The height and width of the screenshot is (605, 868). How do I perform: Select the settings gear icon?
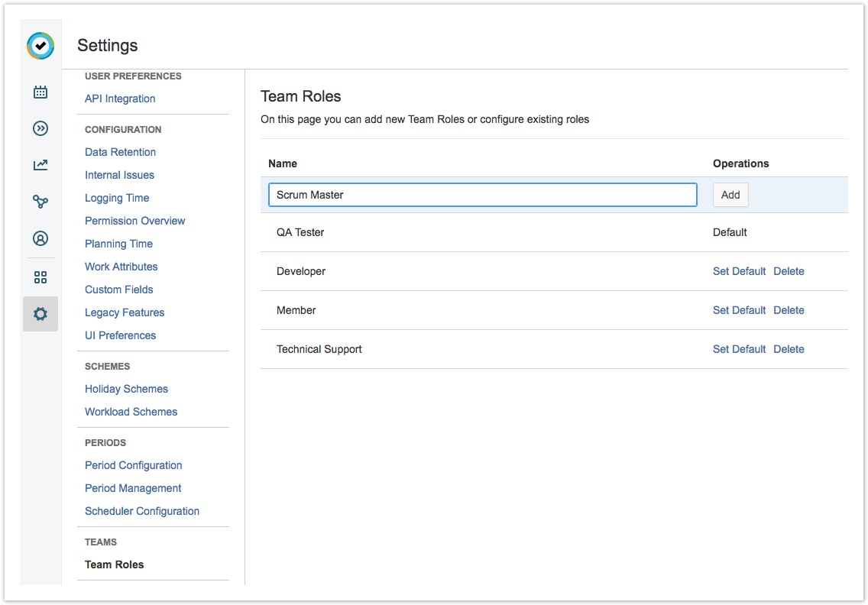click(x=40, y=314)
